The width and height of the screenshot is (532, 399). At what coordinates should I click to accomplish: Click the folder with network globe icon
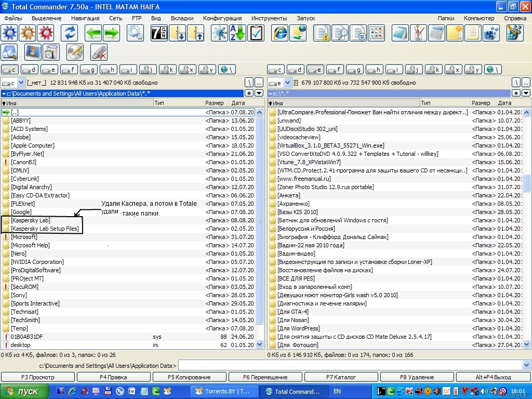tap(298, 33)
